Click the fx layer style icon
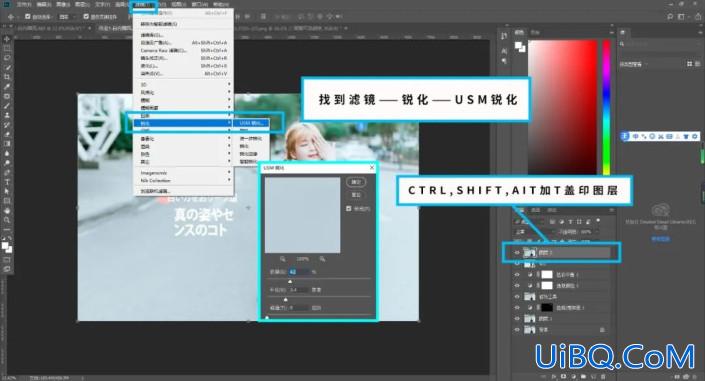The width and height of the screenshot is (705, 381). coord(554,376)
